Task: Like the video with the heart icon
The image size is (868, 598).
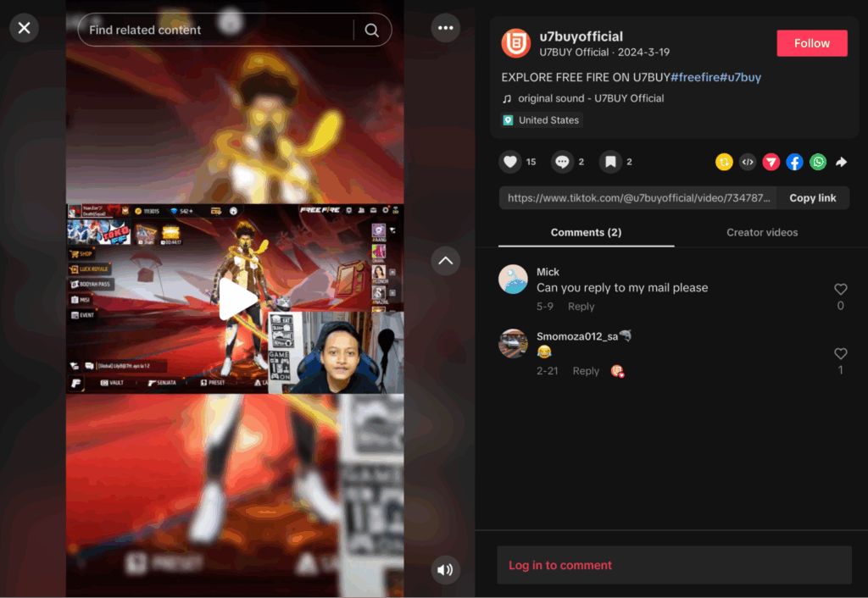Action: click(509, 162)
